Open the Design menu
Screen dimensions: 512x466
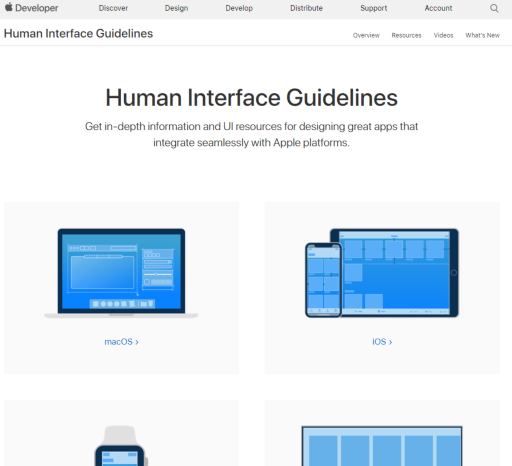[176, 8]
